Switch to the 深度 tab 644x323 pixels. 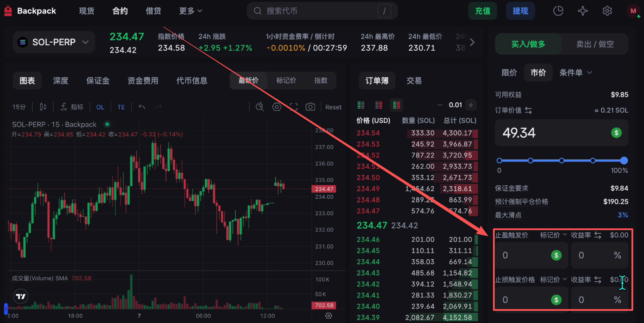tap(61, 81)
